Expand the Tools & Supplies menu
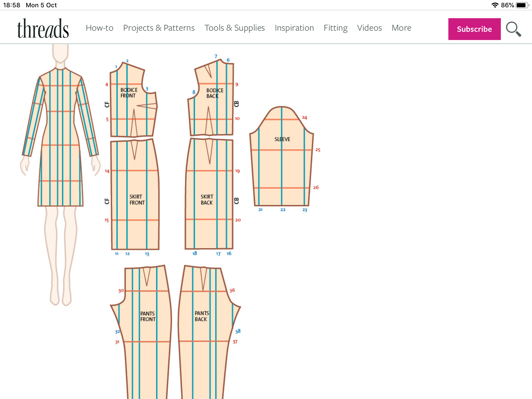This screenshot has height=399, width=532. coord(235,28)
